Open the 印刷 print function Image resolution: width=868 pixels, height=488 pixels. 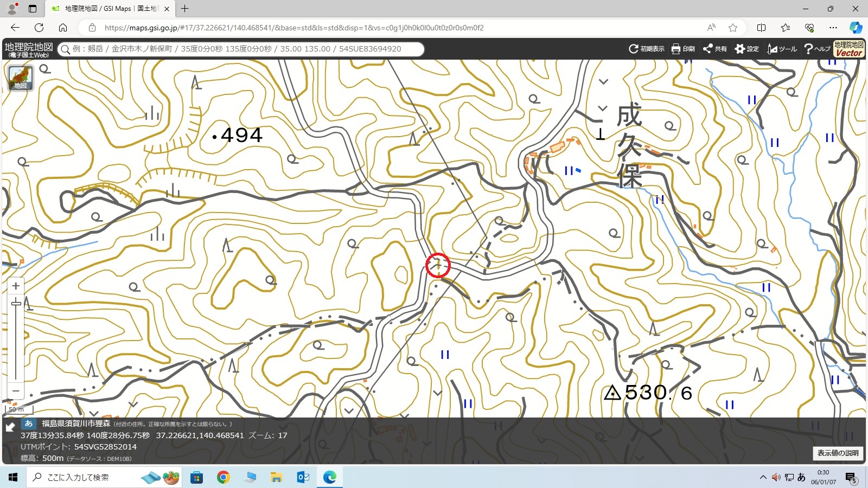click(x=683, y=49)
